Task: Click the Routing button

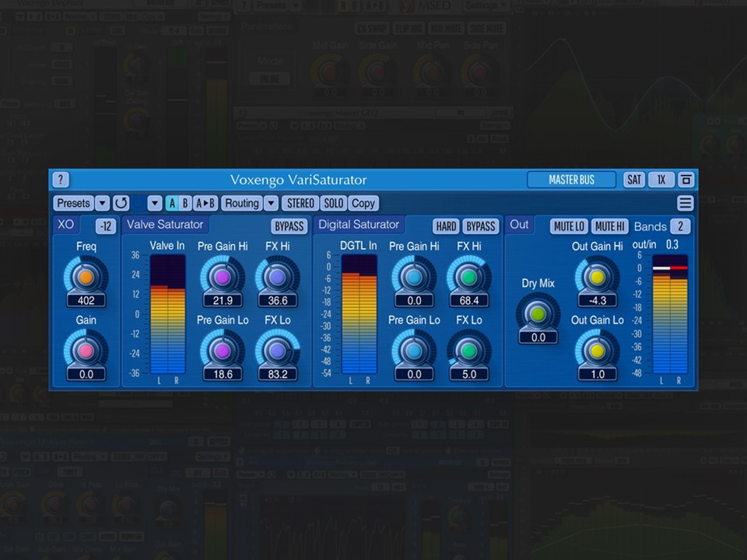Action: [x=242, y=203]
